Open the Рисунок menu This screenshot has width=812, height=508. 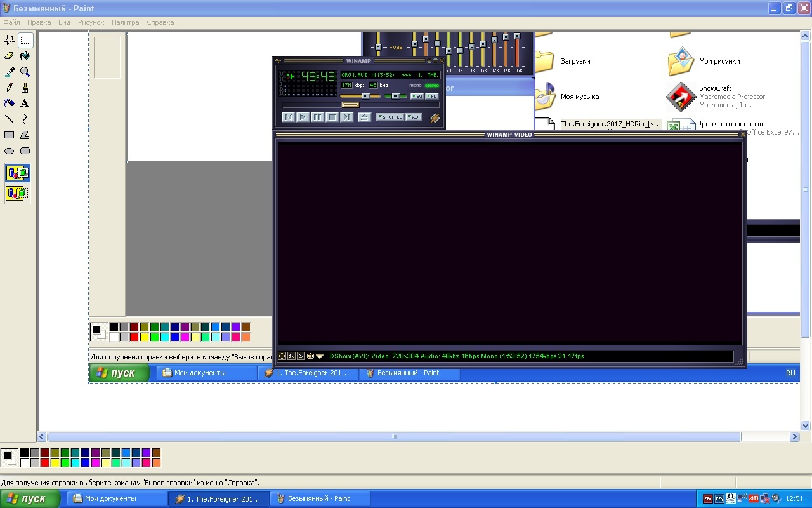pyautogui.click(x=91, y=22)
